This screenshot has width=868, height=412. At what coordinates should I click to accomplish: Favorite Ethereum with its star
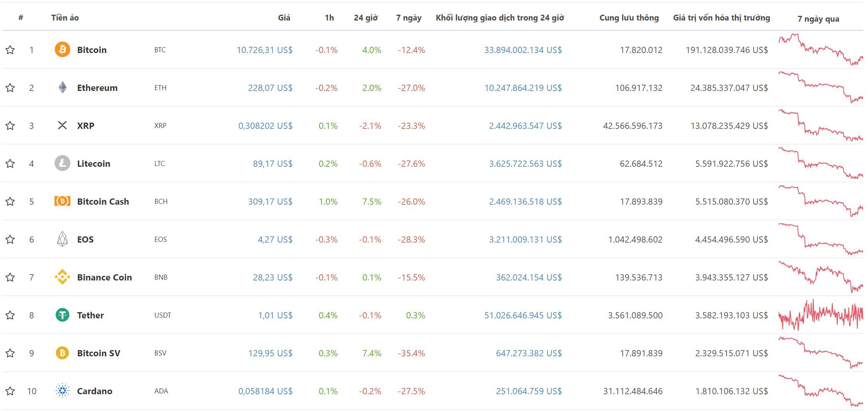(10, 87)
